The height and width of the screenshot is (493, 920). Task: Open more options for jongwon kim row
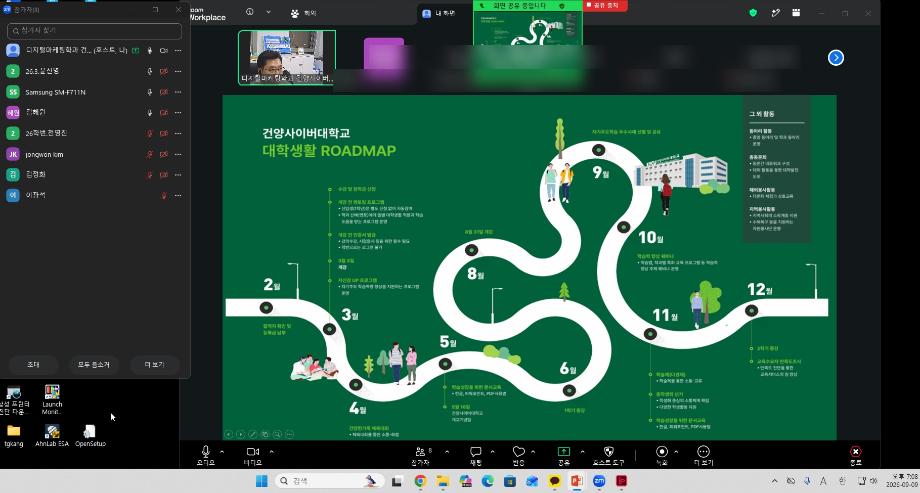point(178,154)
